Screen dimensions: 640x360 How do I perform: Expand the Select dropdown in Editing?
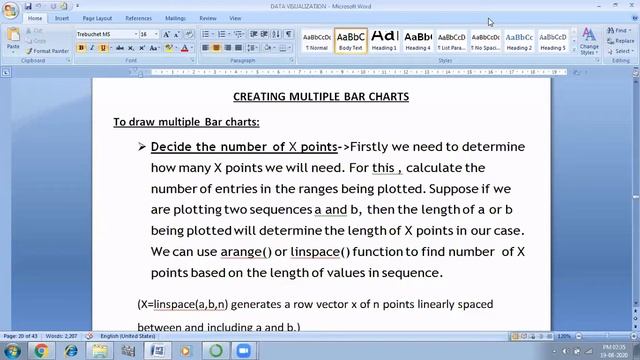click(620, 51)
